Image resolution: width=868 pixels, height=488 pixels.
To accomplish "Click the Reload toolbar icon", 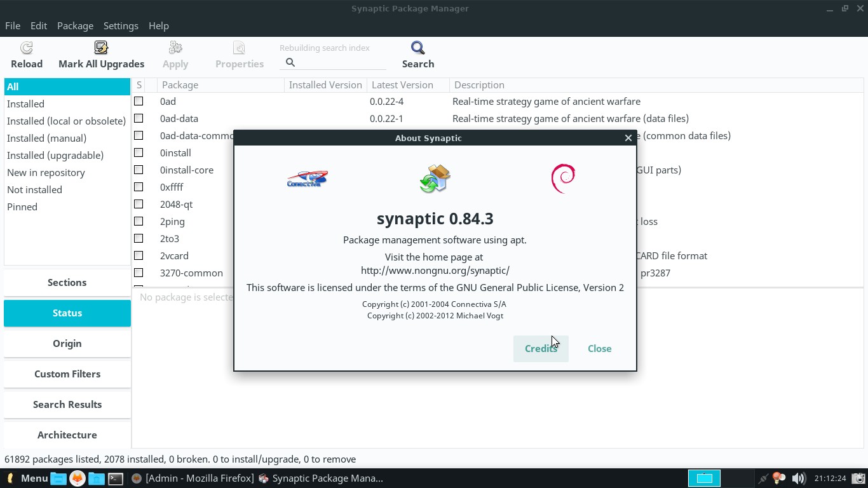I will tap(27, 48).
